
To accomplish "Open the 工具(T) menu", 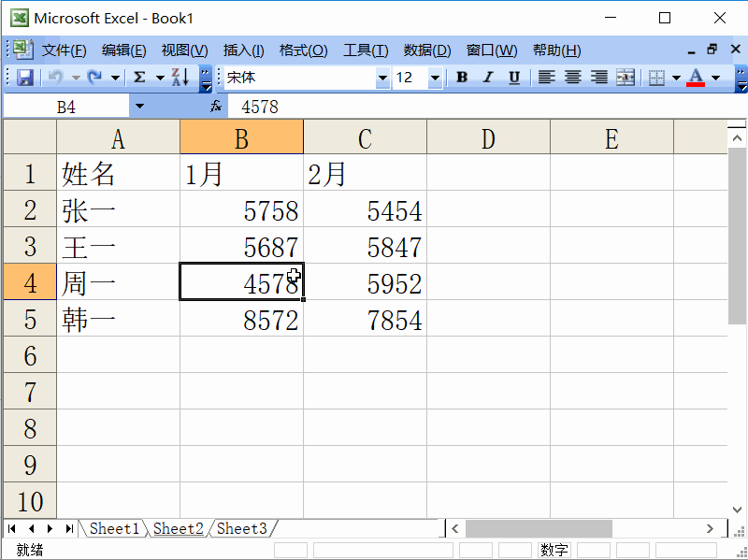I will pos(366,50).
